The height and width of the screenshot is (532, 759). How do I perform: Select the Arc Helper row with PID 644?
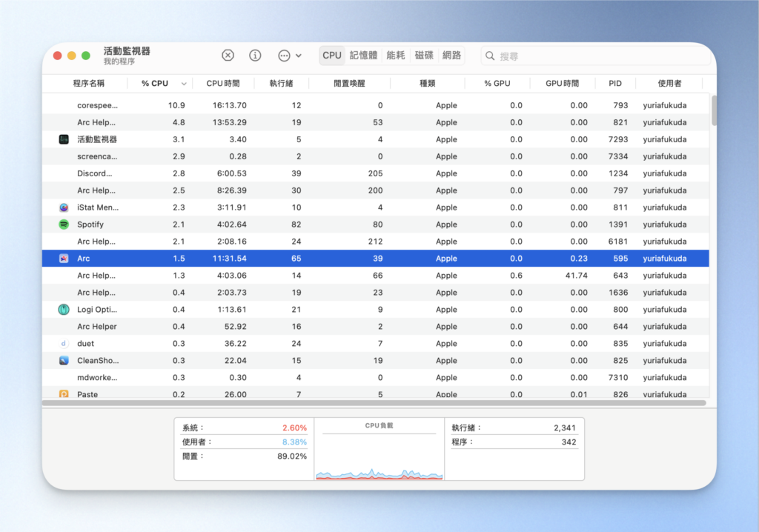[376, 326]
